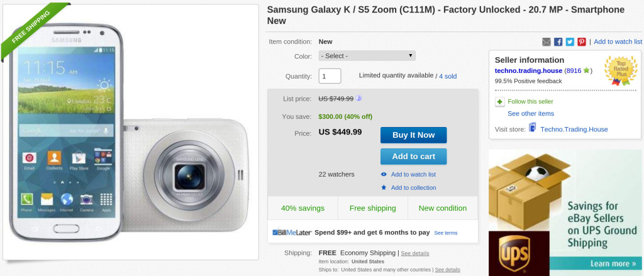Click the star icon for collection
The width and height of the screenshot is (644, 276).
pos(384,187)
